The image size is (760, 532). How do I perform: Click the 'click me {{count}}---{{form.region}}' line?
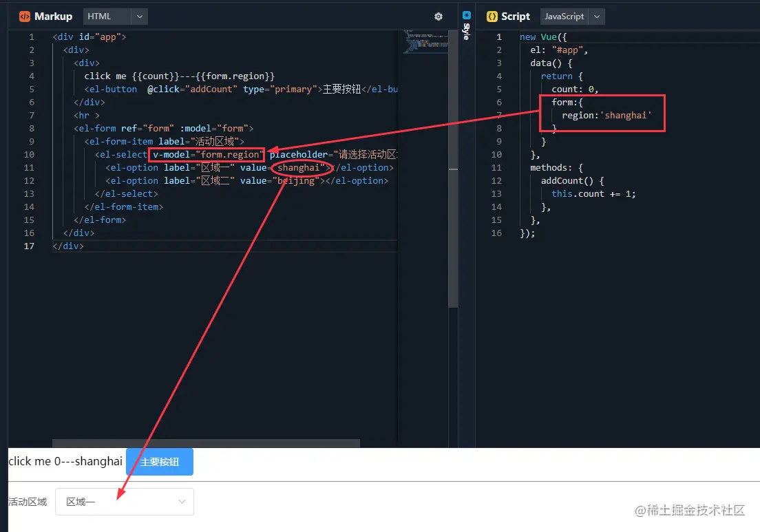pos(180,76)
